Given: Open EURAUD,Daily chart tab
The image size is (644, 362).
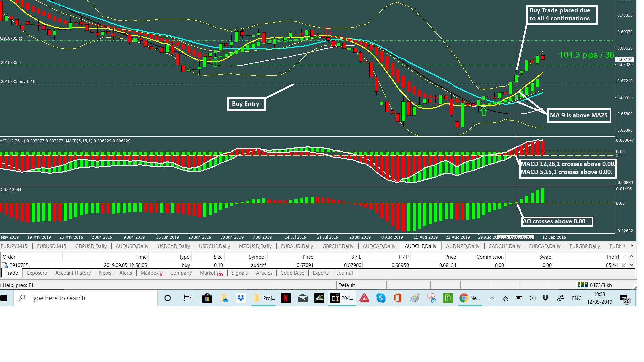Looking at the screenshot, I should (297, 246).
